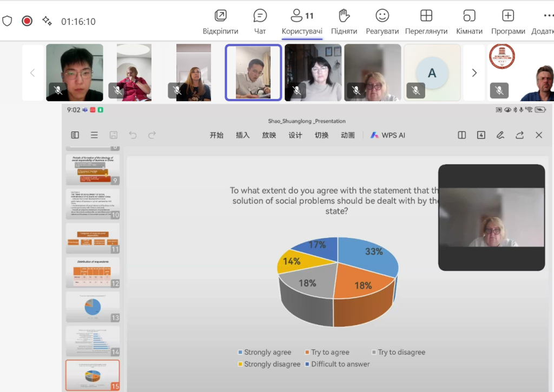Click muted mic icon on young man's tile
This screenshot has height=392, width=554.
click(58, 90)
